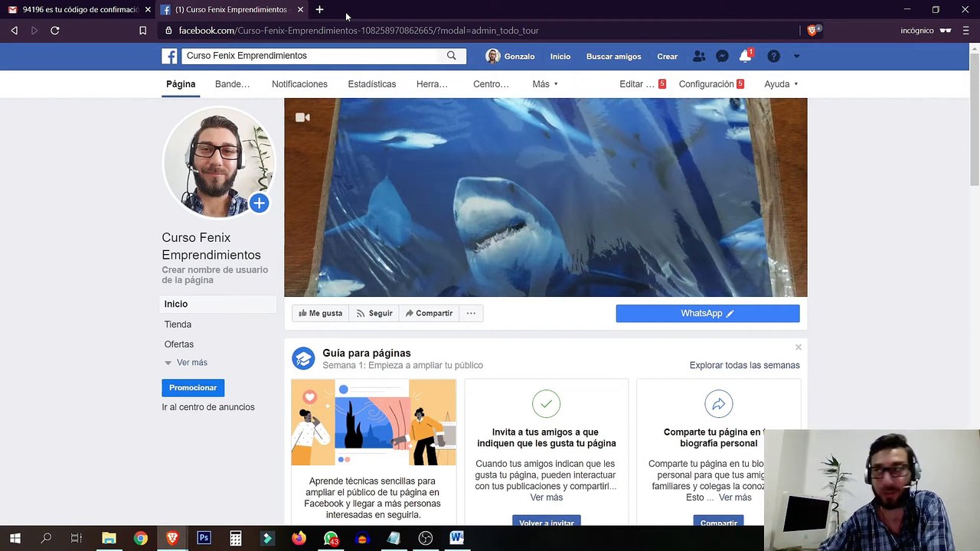Open Gonzalo's profile link

[x=510, y=57]
